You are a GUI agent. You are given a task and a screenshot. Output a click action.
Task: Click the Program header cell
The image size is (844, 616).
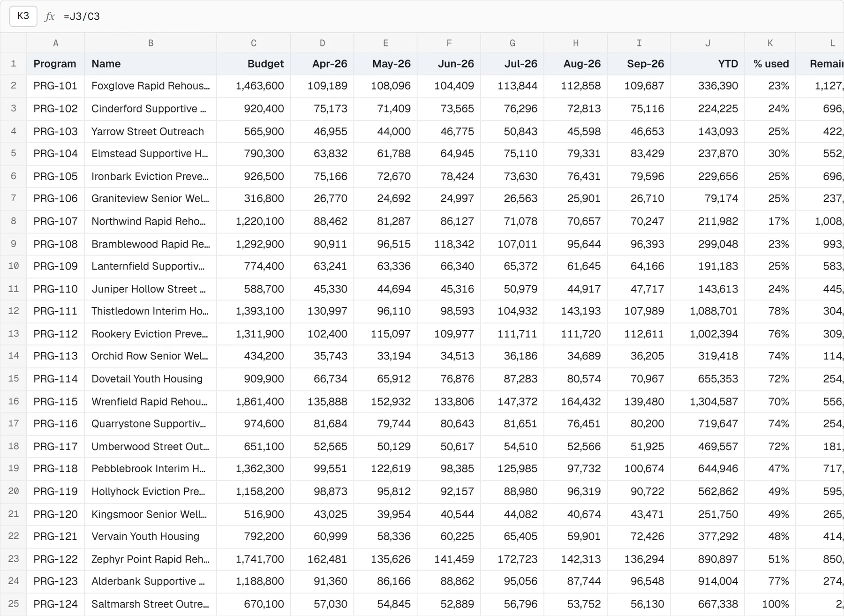(55, 64)
